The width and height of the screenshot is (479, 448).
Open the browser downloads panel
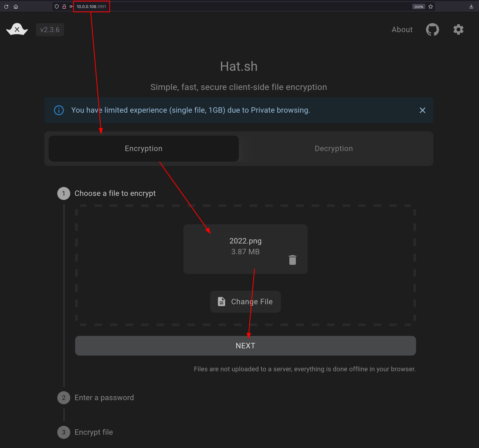click(471, 6)
